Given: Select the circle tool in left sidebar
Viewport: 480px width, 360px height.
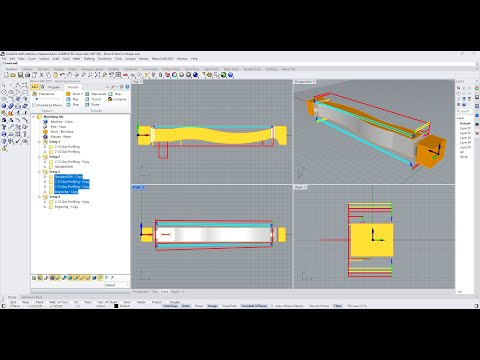Looking at the screenshot, I should (4, 92).
